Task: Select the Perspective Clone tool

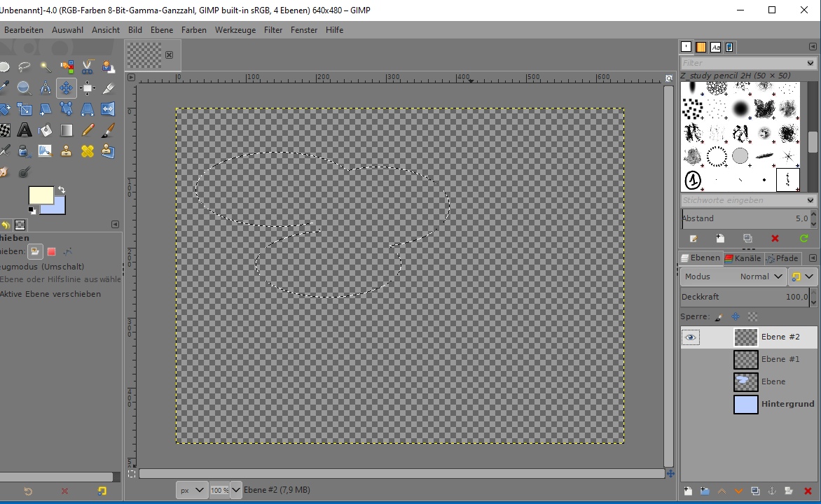Action: coord(109,151)
